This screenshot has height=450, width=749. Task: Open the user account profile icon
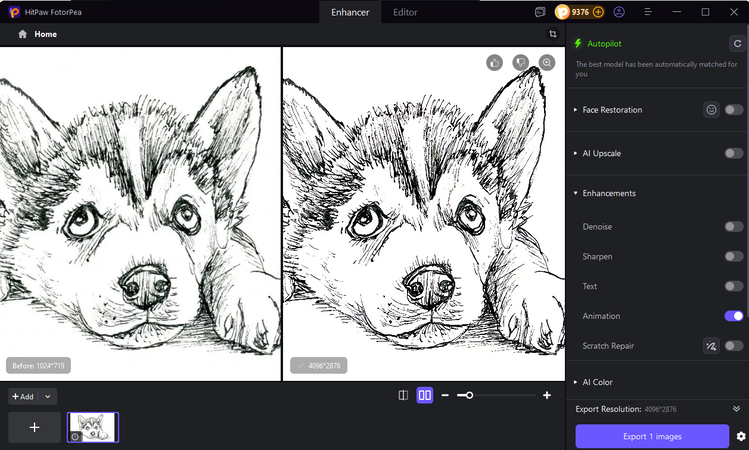point(619,12)
